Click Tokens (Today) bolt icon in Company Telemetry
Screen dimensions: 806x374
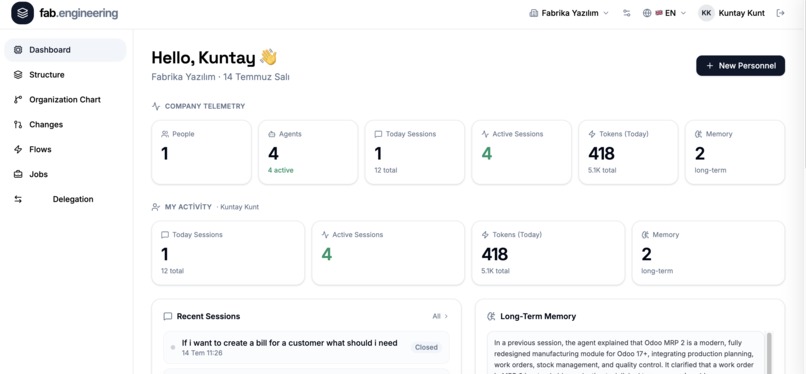[592, 134]
